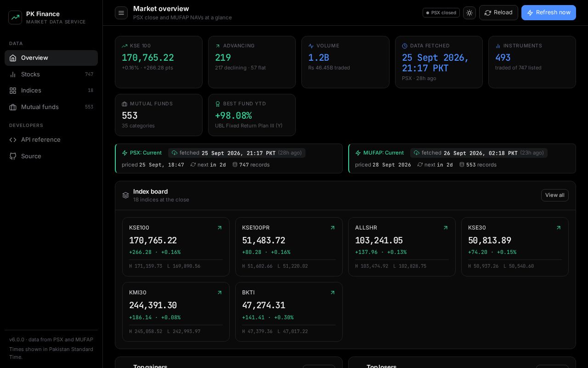The width and height of the screenshot is (588, 368).
Task: Click the PK Finance logo icon
Action: [x=15, y=17]
